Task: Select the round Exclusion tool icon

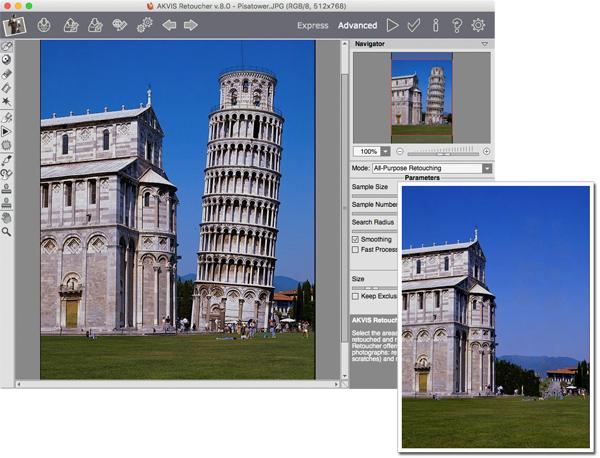Action: (7, 59)
